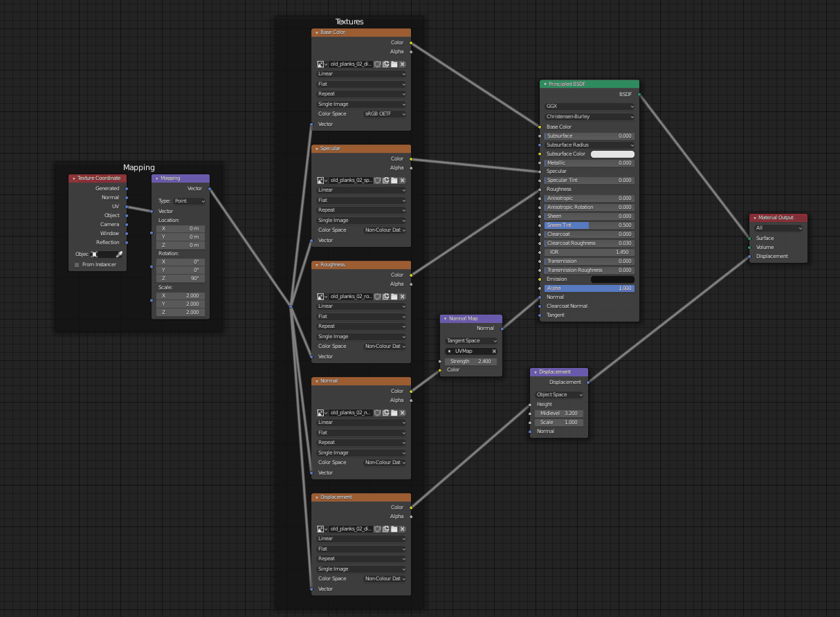Open an image file via folder icon on Roughness node
840x617 pixels.
(x=394, y=296)
